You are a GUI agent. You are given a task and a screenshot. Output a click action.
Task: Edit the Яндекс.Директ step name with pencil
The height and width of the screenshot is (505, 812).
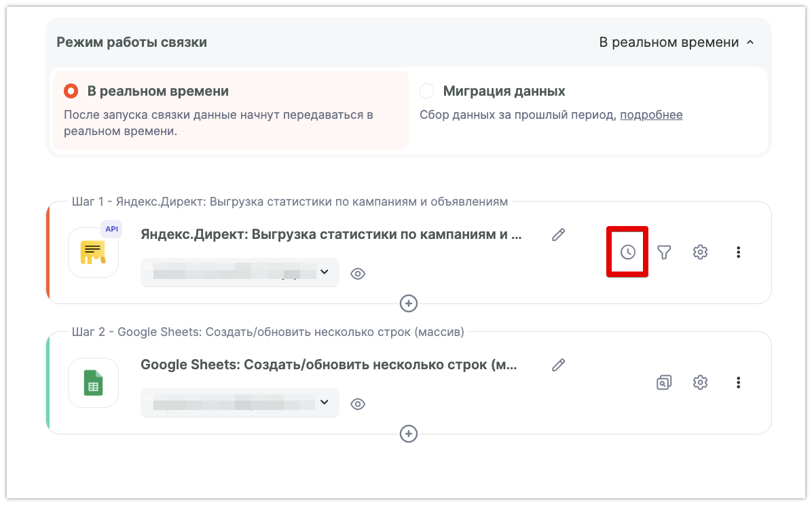pos(558,235)
